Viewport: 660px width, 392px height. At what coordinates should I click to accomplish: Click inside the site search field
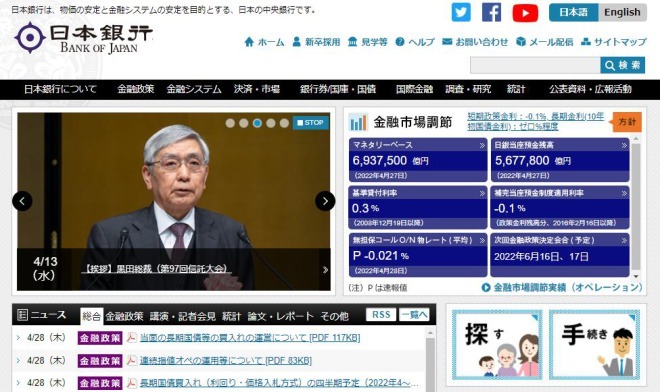pyautogui.click(x=535, y=65)
